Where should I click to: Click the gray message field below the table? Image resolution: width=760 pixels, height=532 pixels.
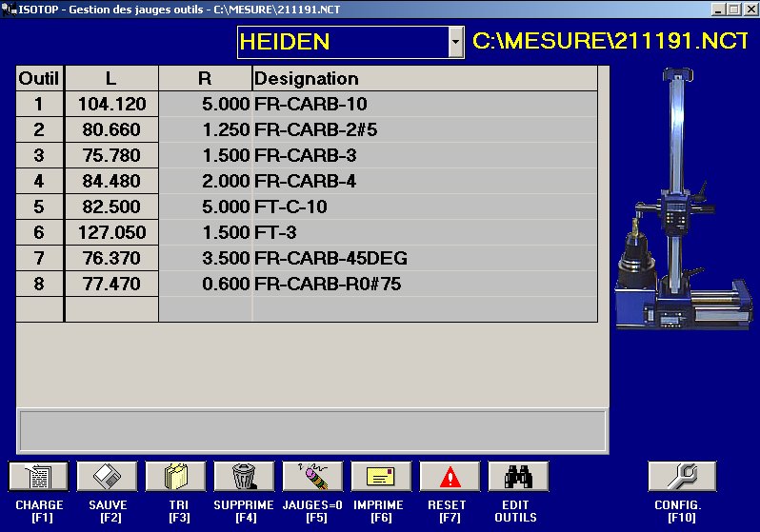[x=312, y=431]
